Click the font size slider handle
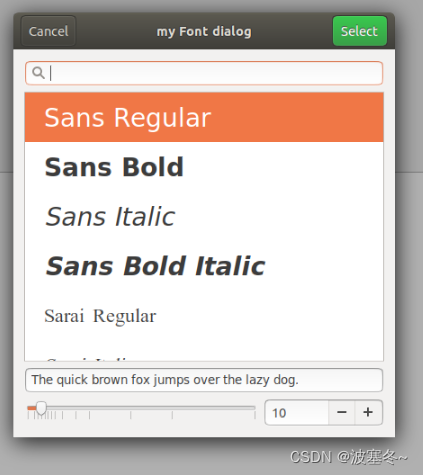 coord(41,408)
